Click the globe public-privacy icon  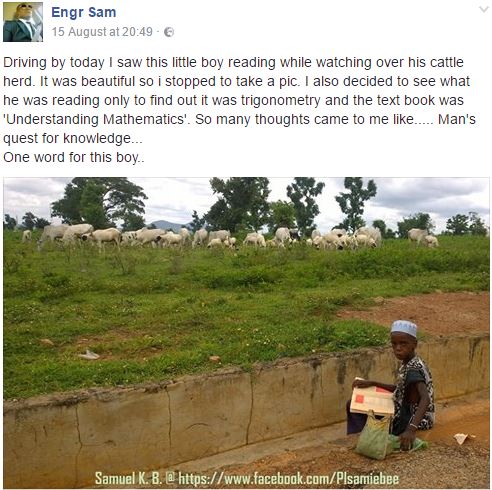169,32
